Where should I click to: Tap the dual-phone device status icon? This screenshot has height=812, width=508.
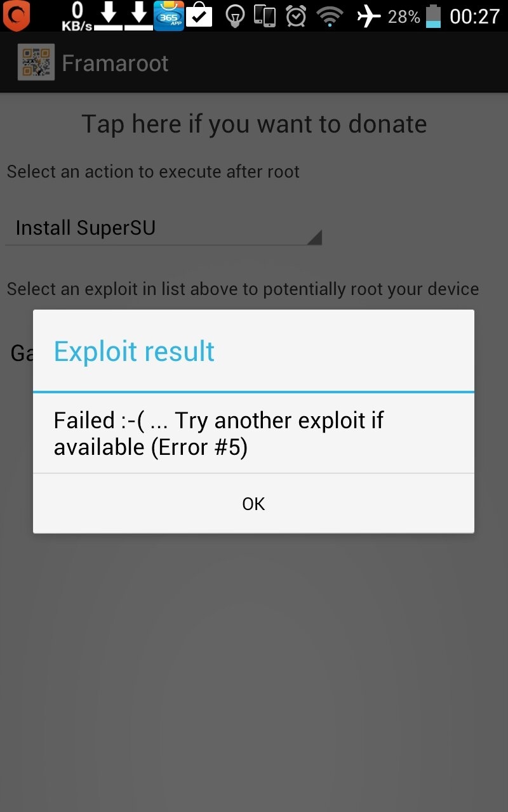pyautogui.click(x=265, y=16)
